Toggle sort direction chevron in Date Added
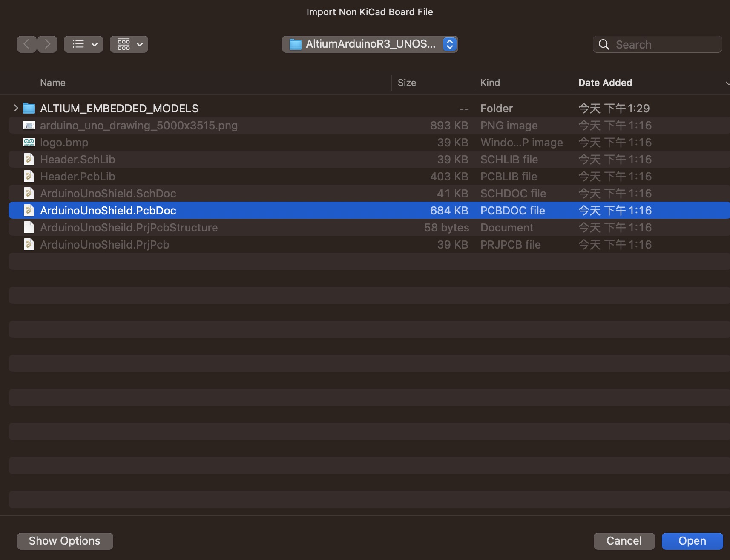730x560 pixels. point(727,83)
